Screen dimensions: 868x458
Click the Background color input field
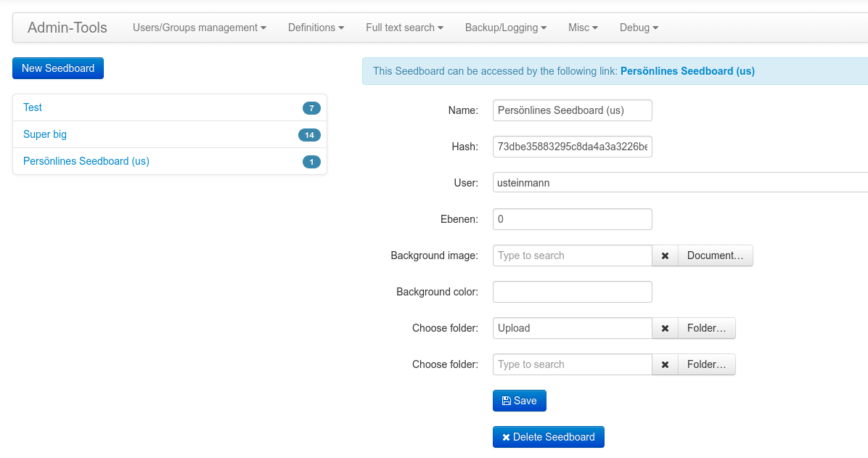click(572, 292)
